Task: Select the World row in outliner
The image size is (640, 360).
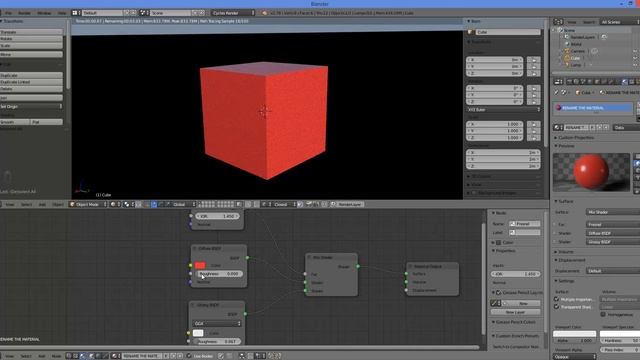Action: pyautogui.click(x=576, y=44)
